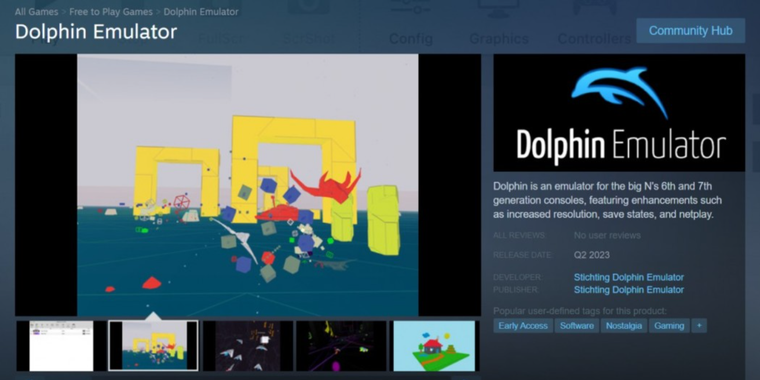Add a tag with plus button
Image resolution: width=760 pixels, height=380 pixels.
coord(699,326)
